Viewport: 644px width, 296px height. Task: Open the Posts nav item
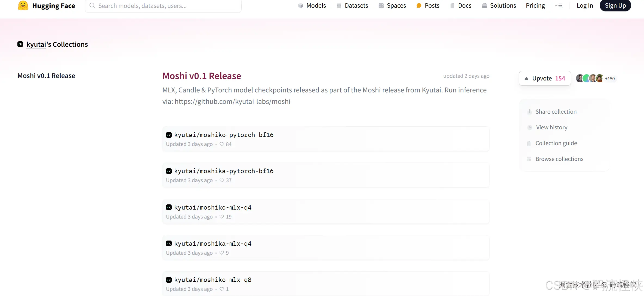(x=428, y=6)
